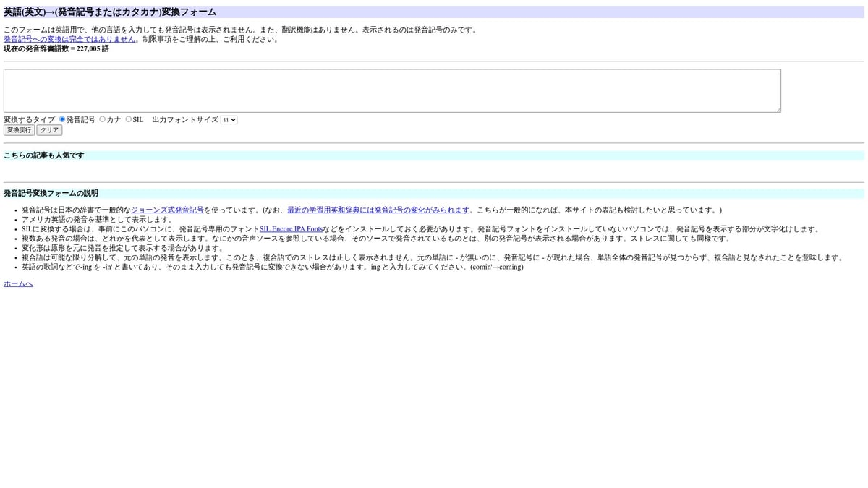Choose the カナ conversion type
This screenshot has height=488, width=868.
(x=103, y=119)
